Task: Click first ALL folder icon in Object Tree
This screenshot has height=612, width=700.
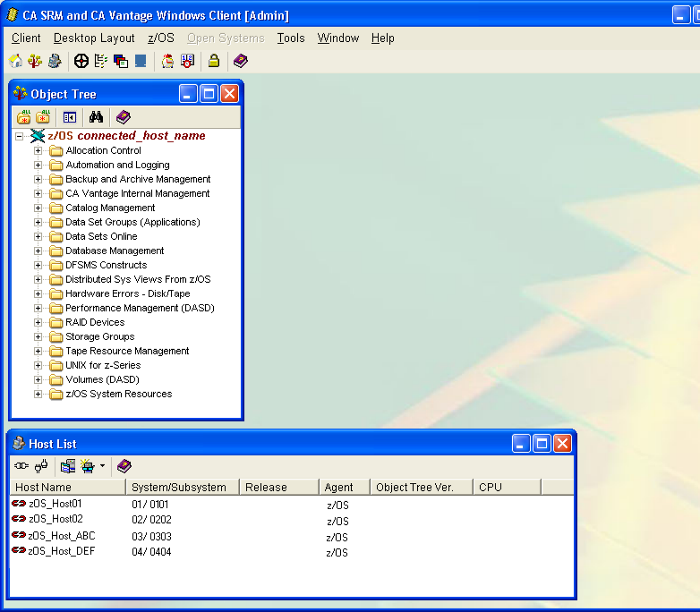Action: 24,117
